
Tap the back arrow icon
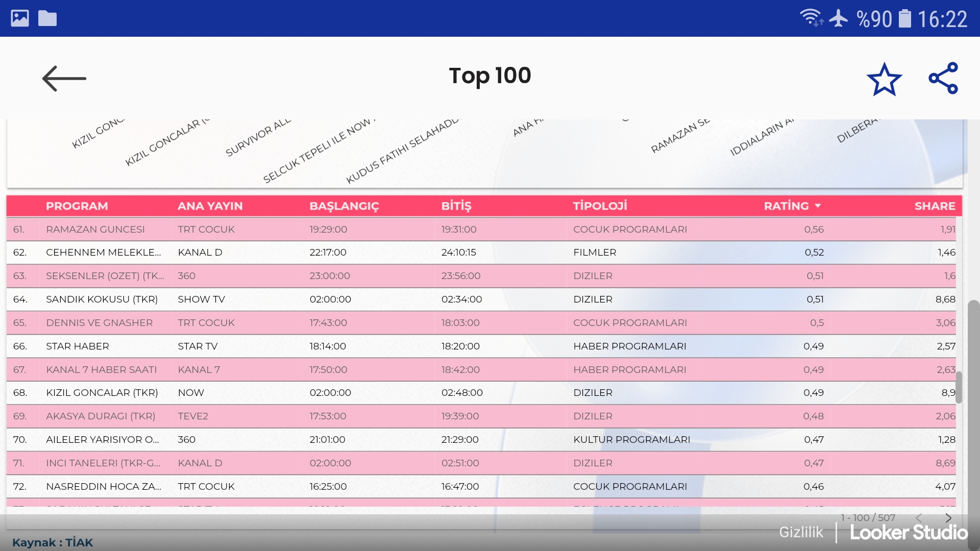click(x=64, y=79)
